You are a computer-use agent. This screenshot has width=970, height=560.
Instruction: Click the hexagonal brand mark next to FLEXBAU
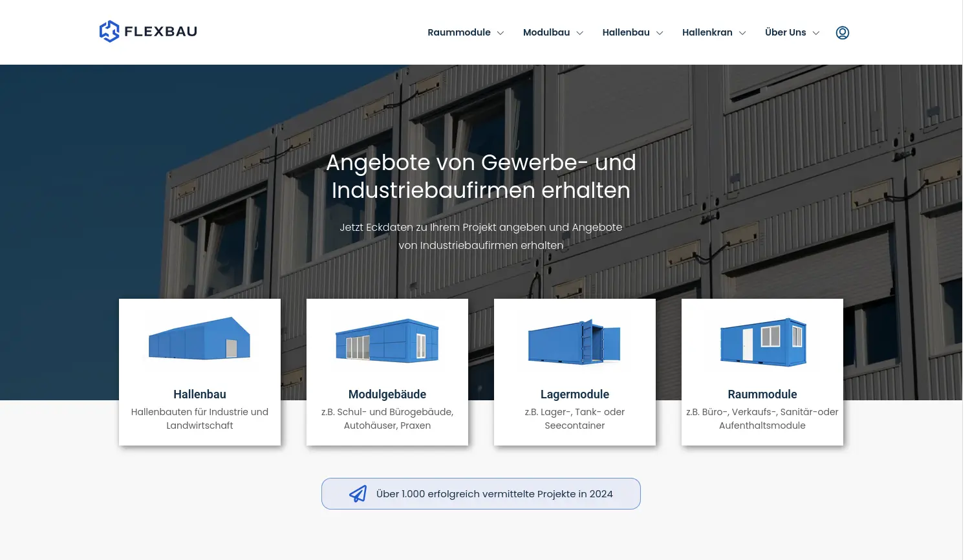point(109,30)
